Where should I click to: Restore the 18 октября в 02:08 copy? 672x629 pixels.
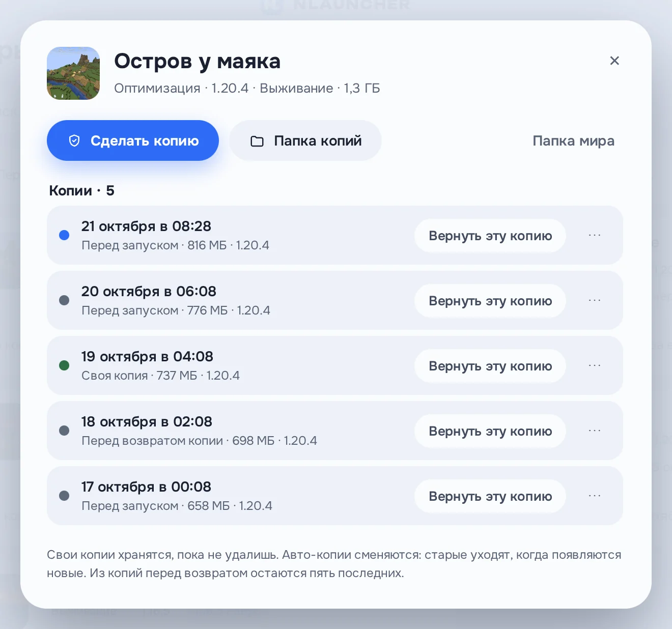point(490,431)
